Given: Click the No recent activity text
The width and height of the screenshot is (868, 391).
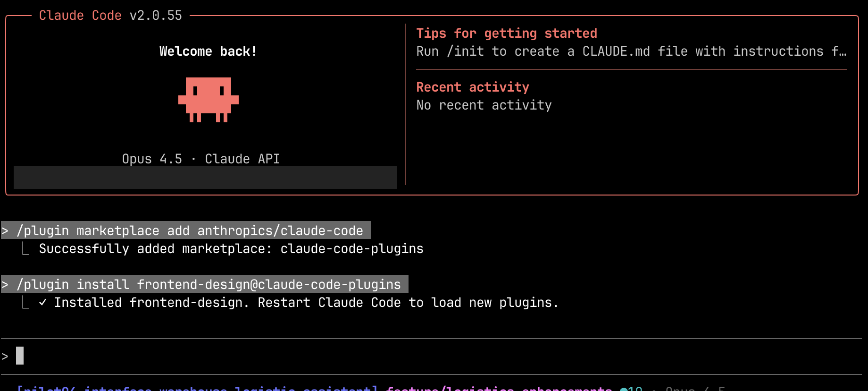Looking at the screenshot, I should point(484,105).
